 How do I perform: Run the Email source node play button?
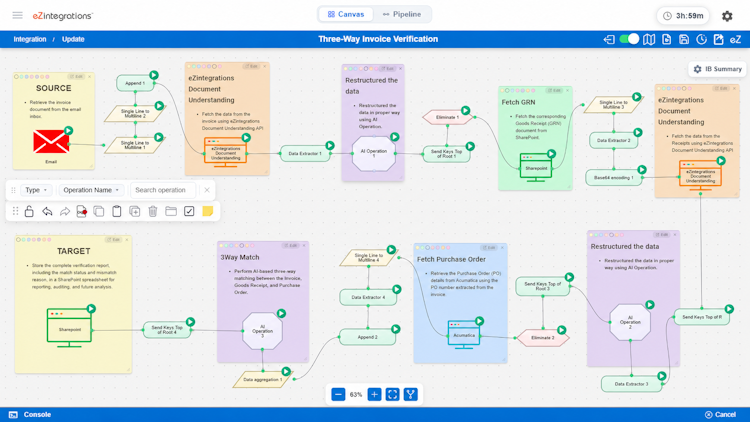pyautogui.click(x=68, y=131)
